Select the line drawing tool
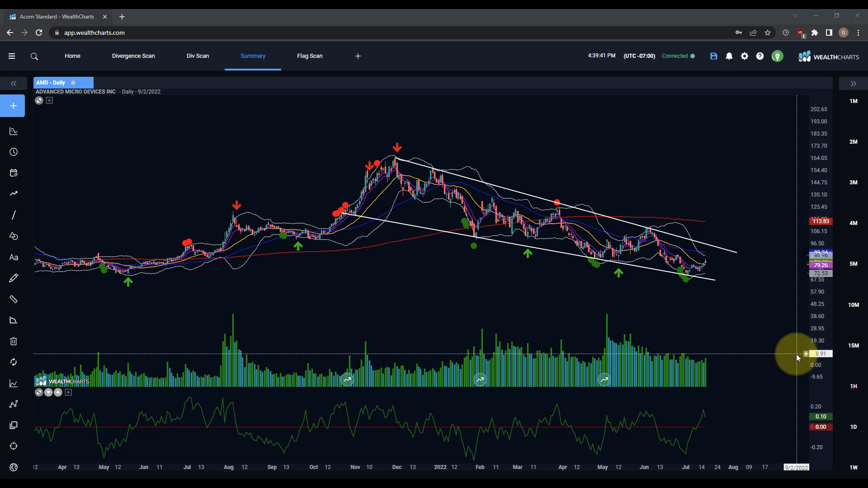The height and width of the screenshot is (488, 868). tap(14, 215)
